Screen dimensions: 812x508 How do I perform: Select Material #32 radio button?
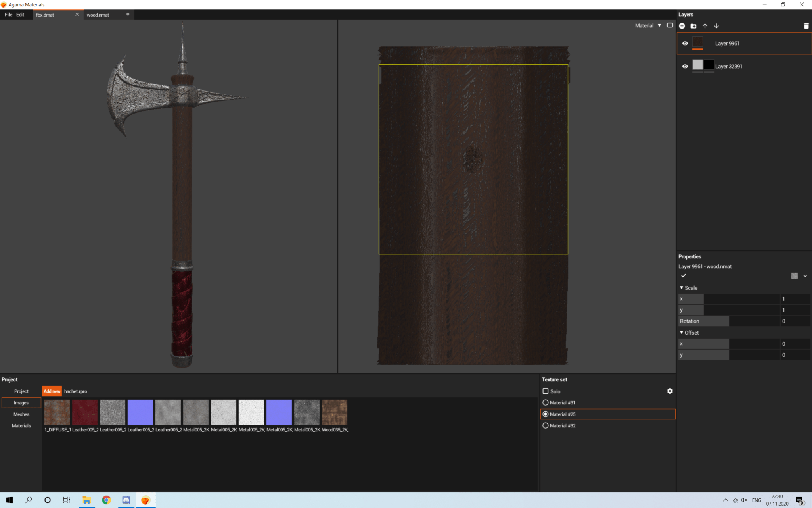546,425
